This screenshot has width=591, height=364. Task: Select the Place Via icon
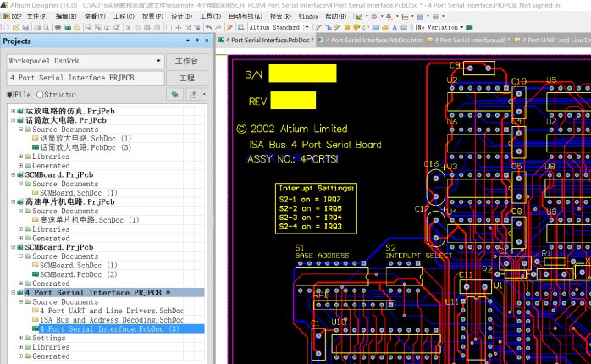coord(356,27)
